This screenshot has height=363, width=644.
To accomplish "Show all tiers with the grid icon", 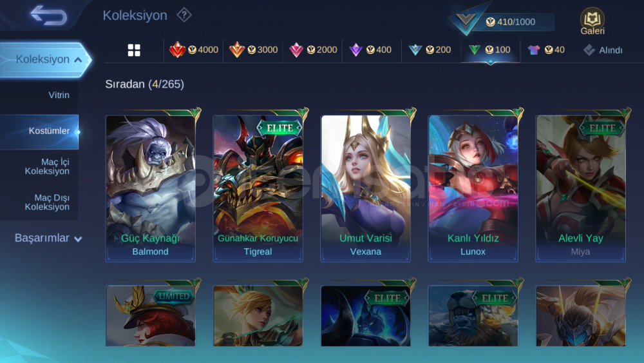I will (x=134, y=50).
